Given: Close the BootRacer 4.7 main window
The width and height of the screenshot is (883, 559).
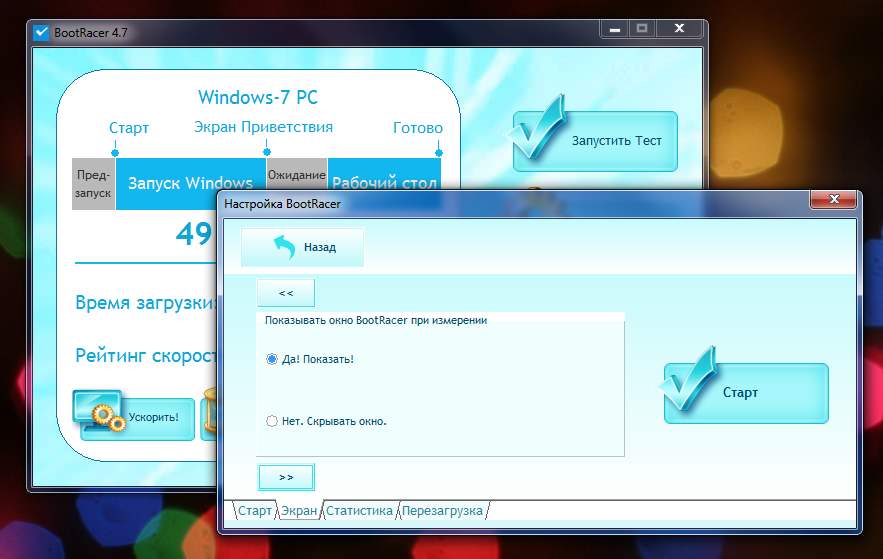Looking at the screenshot, I should click(x=679, y=28).
